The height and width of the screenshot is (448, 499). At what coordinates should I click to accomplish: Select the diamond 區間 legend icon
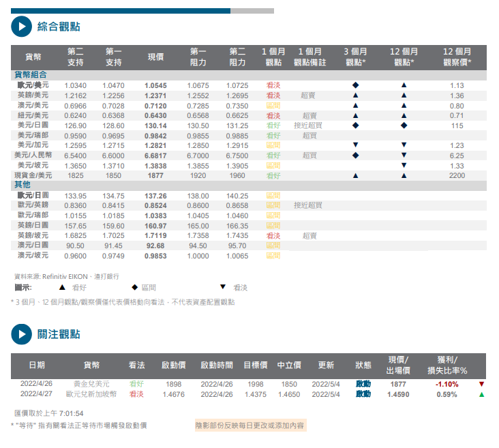pos(134,288)
